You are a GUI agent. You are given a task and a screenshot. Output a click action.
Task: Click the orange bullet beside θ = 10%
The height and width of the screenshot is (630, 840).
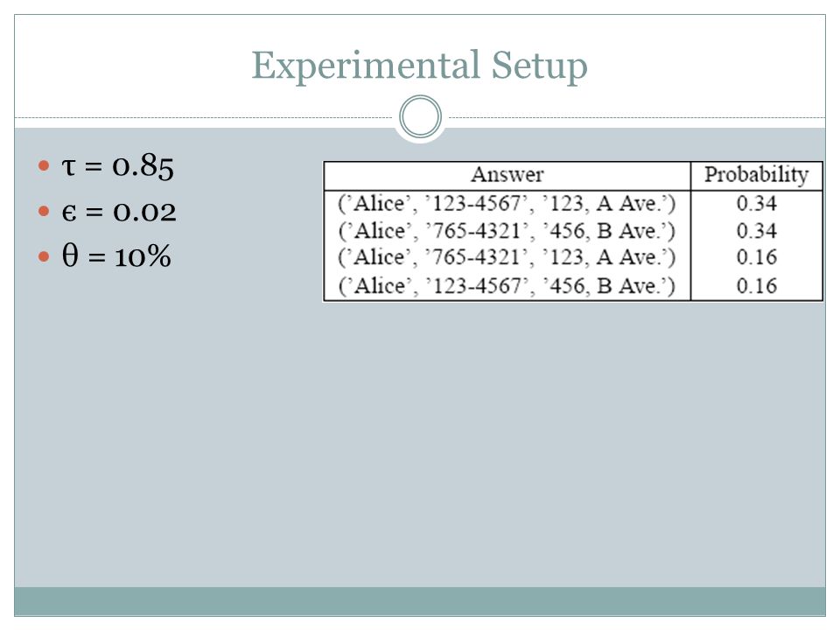click(x=44, y=256)
